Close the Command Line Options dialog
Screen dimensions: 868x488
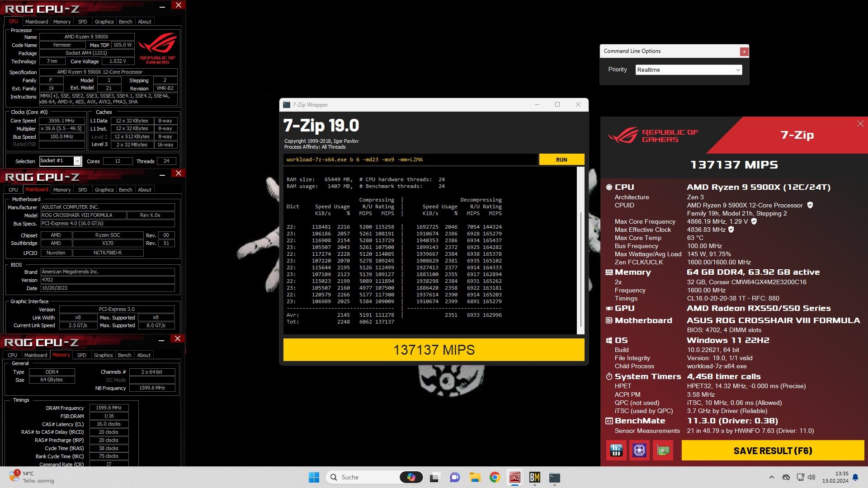(744, 52)
